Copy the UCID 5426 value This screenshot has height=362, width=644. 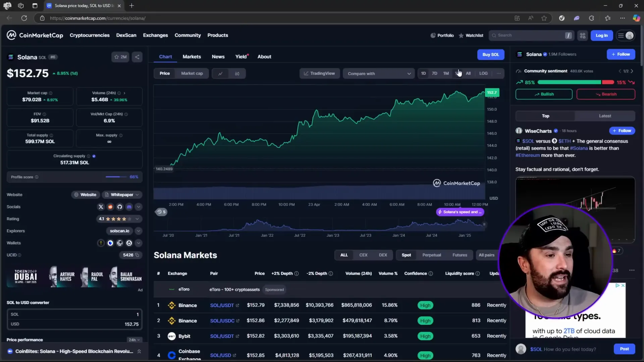pos(137,255)
